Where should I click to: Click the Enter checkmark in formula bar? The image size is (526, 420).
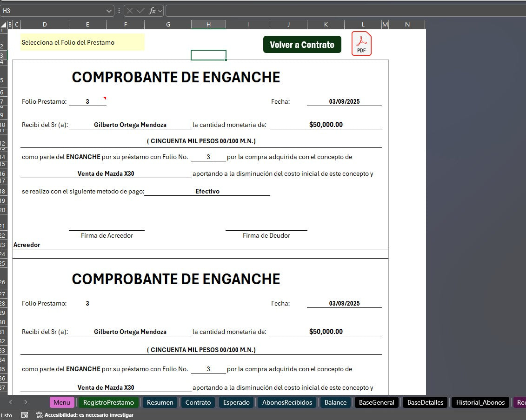pos(140,11)
